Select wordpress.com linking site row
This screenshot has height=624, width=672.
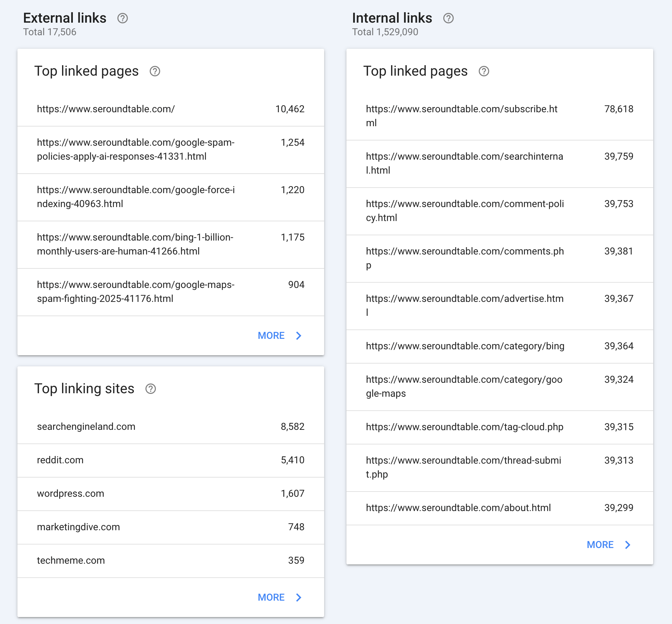coord(171,494)
